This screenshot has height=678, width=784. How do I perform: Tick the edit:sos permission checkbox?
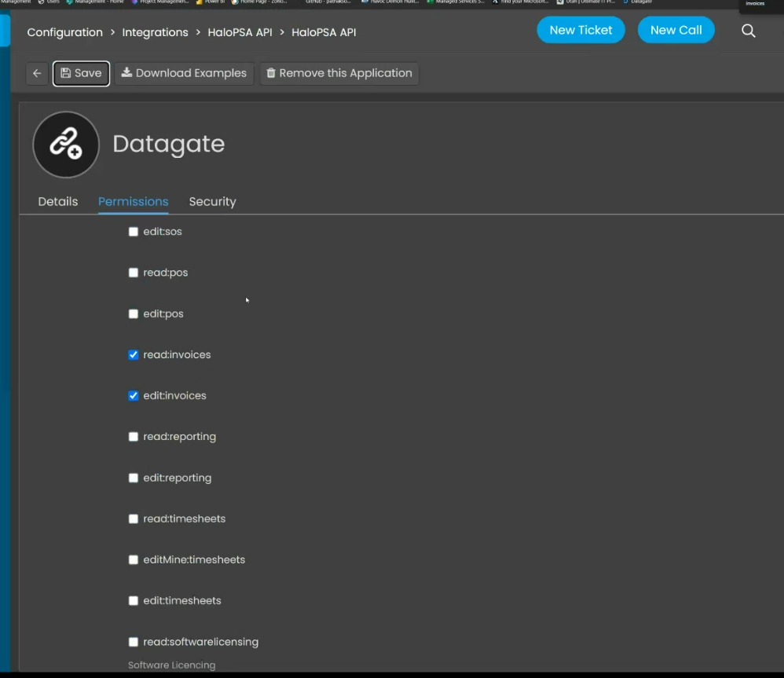pyautogui.click(x=134, y=232)
